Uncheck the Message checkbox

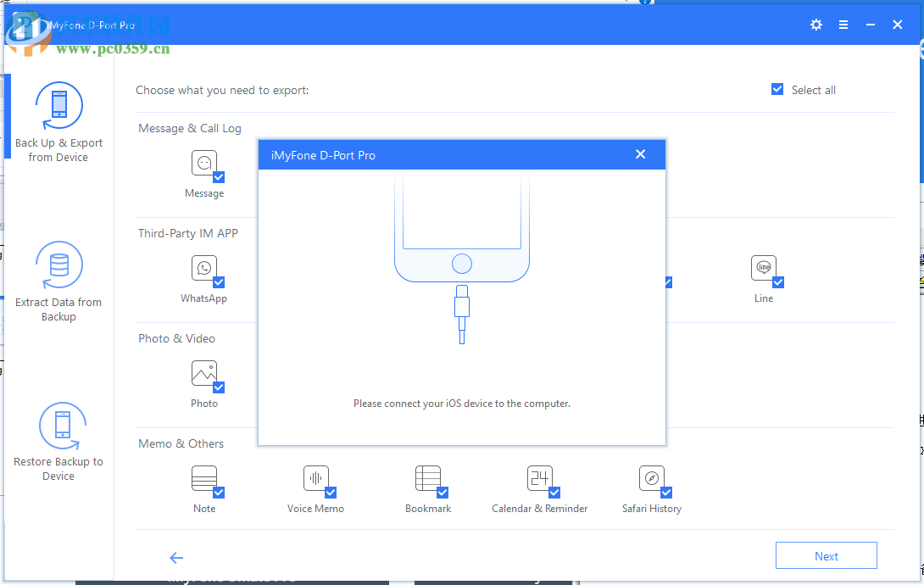coord(219,177)
